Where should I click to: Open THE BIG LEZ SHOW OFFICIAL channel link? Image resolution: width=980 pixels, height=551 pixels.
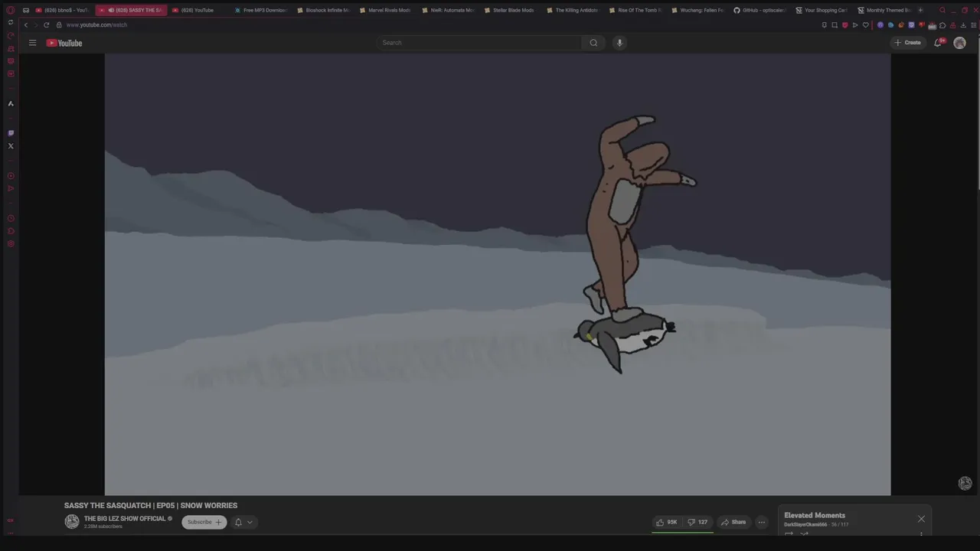coord(125,519)
